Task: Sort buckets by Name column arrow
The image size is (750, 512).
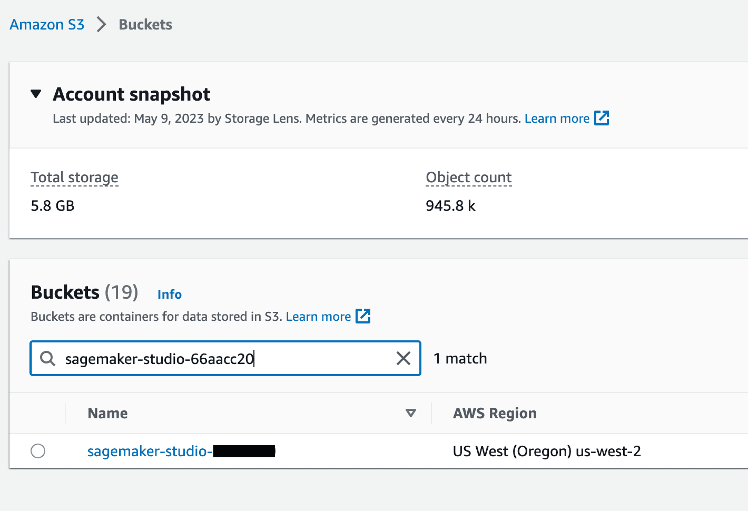Action: [410, 413]
